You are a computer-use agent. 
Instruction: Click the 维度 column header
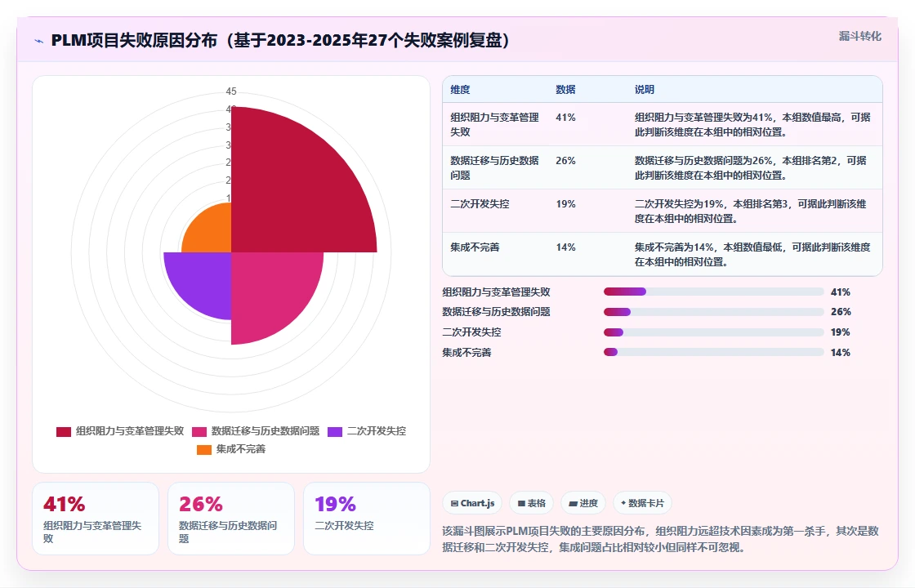(460, 90)
